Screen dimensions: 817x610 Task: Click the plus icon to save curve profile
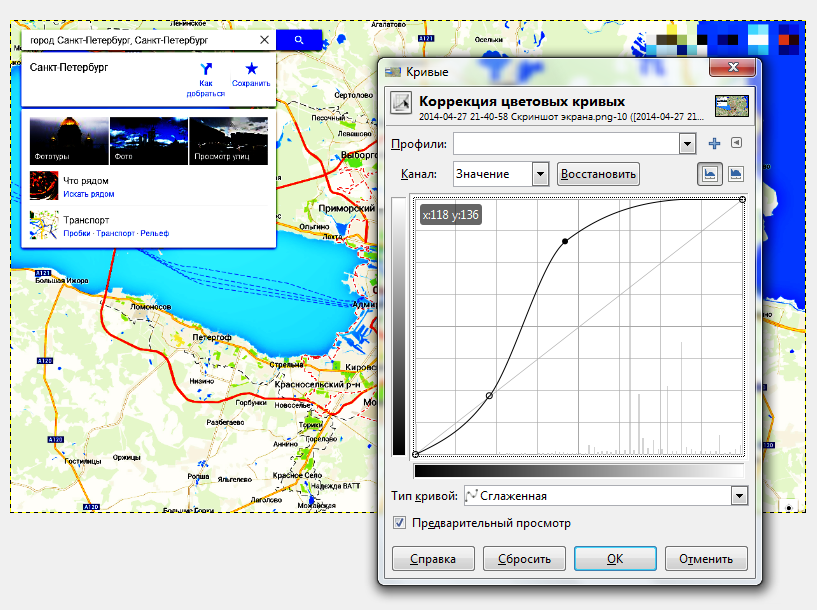714,143
